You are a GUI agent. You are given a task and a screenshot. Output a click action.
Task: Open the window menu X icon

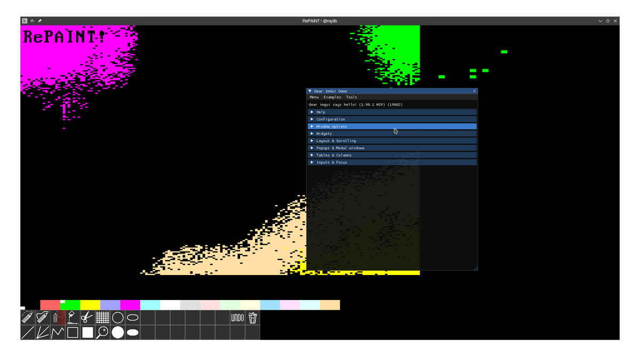[x=25, y=21]
